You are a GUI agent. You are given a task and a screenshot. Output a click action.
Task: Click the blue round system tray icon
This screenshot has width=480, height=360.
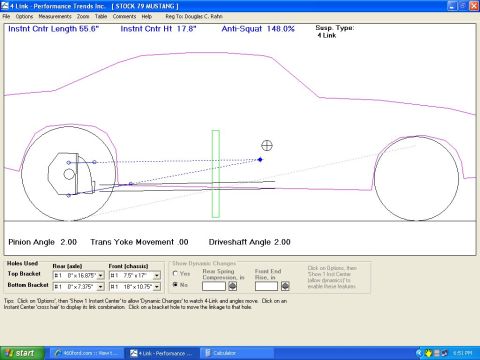[x=420, y=353]
